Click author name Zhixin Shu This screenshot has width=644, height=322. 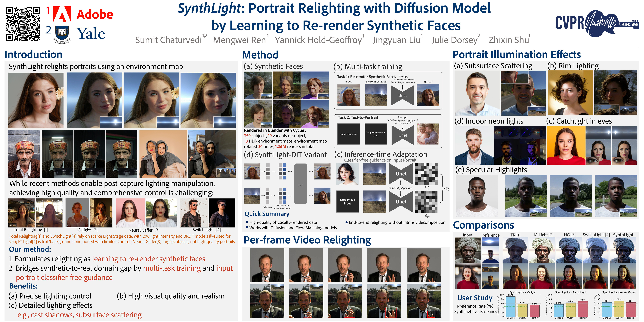point(509,40)
